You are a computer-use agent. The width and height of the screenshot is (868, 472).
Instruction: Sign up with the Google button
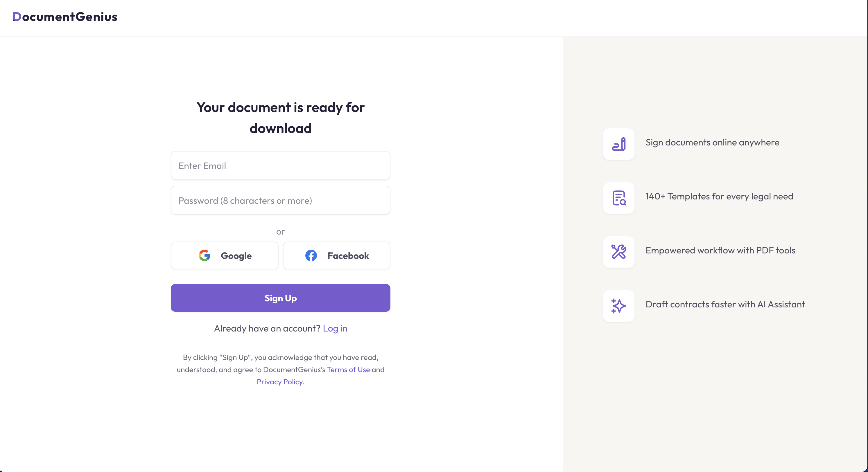[225, 255]
